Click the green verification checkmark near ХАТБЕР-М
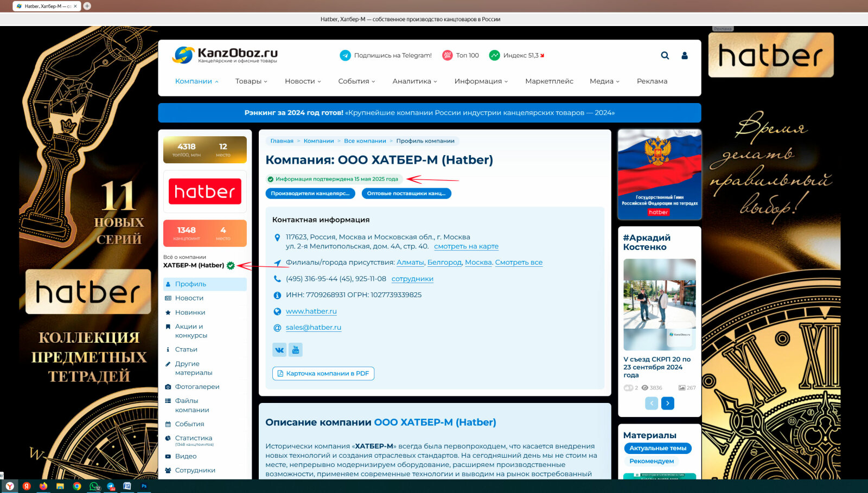868x493 pixels. pyautogui.click(x=230, y=265)
